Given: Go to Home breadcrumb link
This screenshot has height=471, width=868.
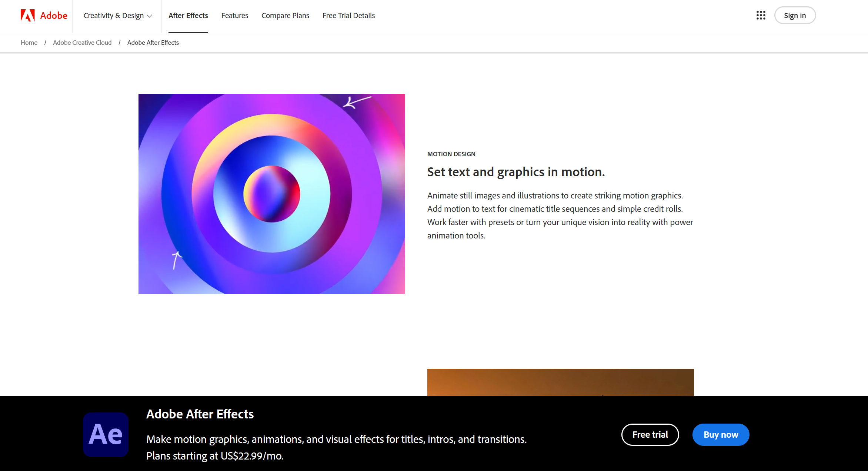Looking at the screenshot, I should tap(29, 43).
